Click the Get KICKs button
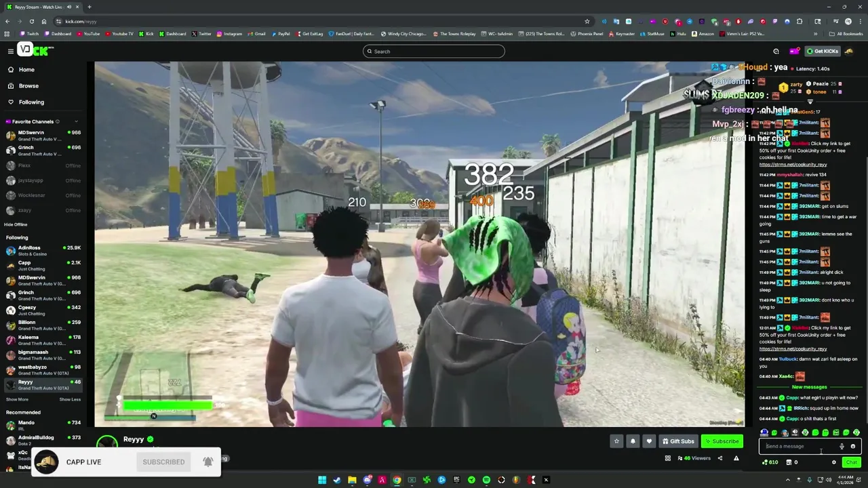Image resolution: width=868 pixels, height=488 pixels. coord(823,51)
